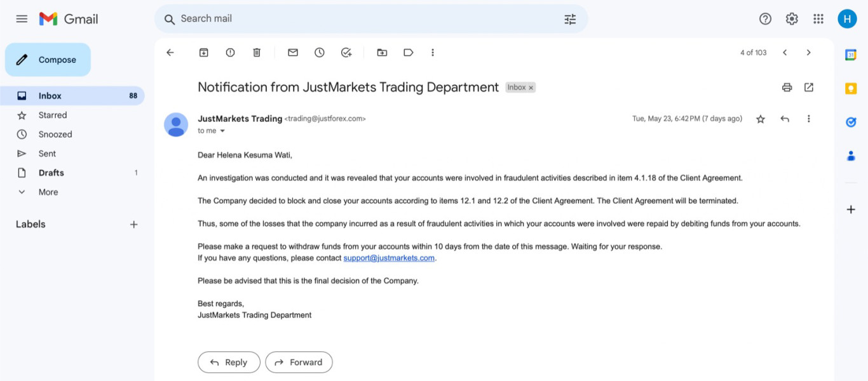Open email in a new window
This screenshot has width=868, height=381.
point(809,88)
